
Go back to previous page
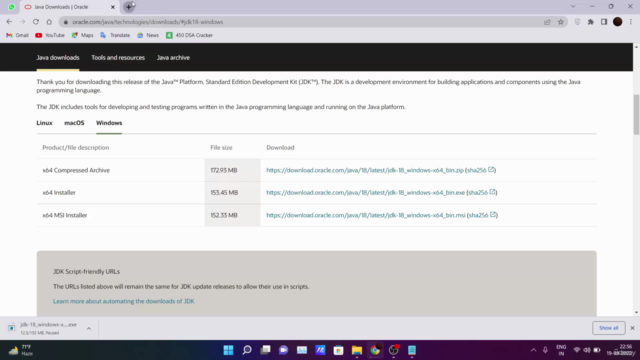tap(9, 22)
